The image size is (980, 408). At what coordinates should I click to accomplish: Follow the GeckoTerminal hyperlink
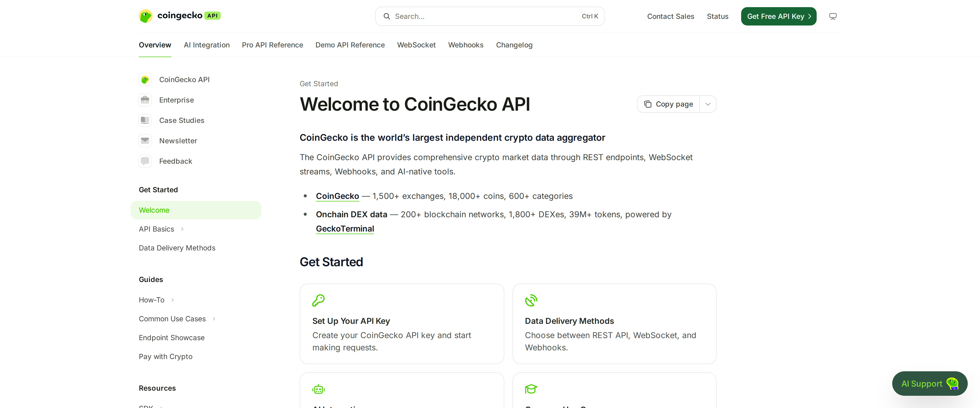[345, 229]
